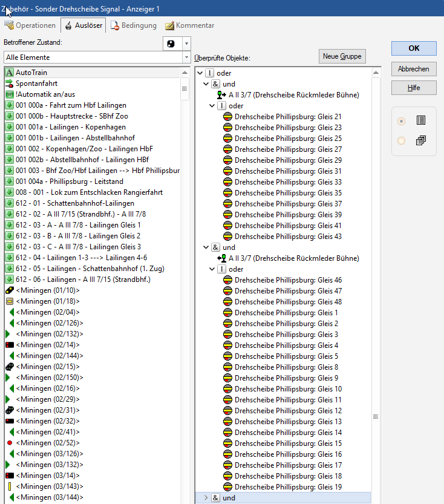Click the !Automatik an/aus icon
The width and height of the screenshot is (444, 504).
[9, 94]
